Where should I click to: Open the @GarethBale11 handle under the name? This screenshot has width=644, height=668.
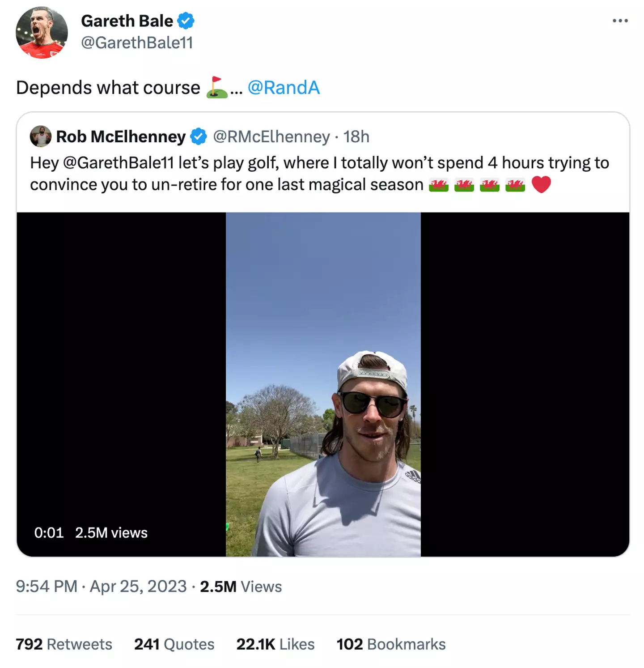[x=137, y=43]
